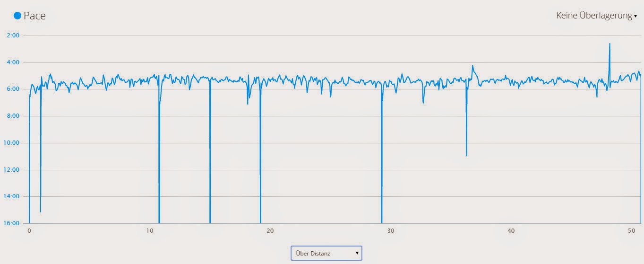The width and height of the screenshot is (644, 264).
Task: Click the 16:00 pace axis label
Action: (13, 223)
